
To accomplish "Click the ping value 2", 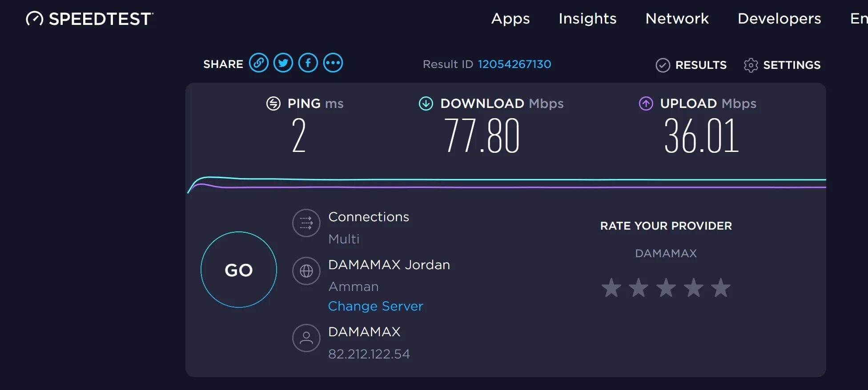I will (299, 136).
